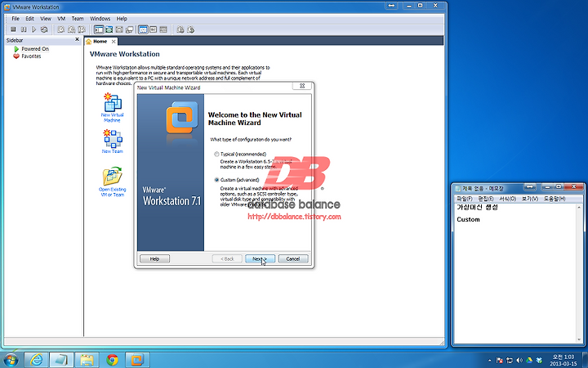Click the Power On play icon in toolbar

tap(33, 29)
